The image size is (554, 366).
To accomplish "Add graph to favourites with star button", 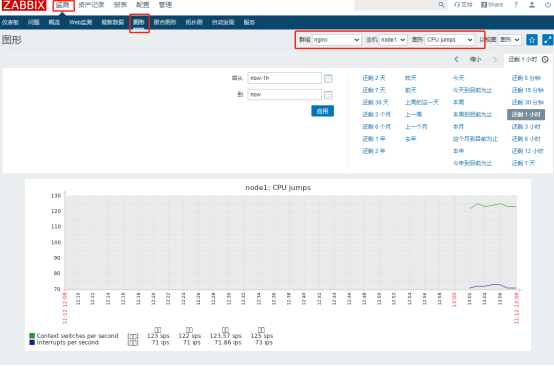I will click(531, 40).
